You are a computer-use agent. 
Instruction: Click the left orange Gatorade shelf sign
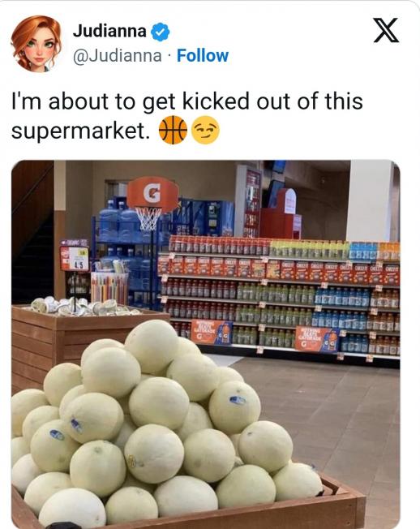click(x=212, y=333)
